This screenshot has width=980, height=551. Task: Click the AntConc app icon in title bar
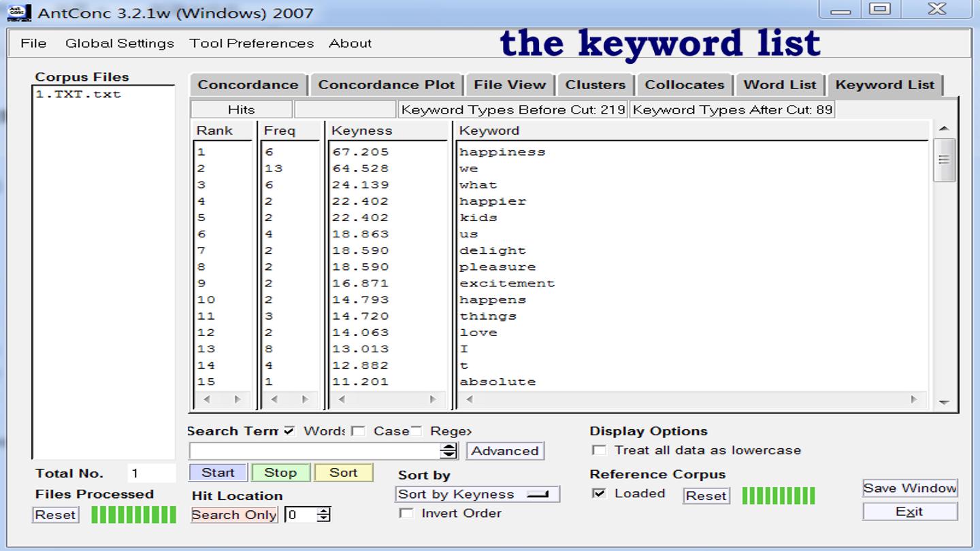20,12
